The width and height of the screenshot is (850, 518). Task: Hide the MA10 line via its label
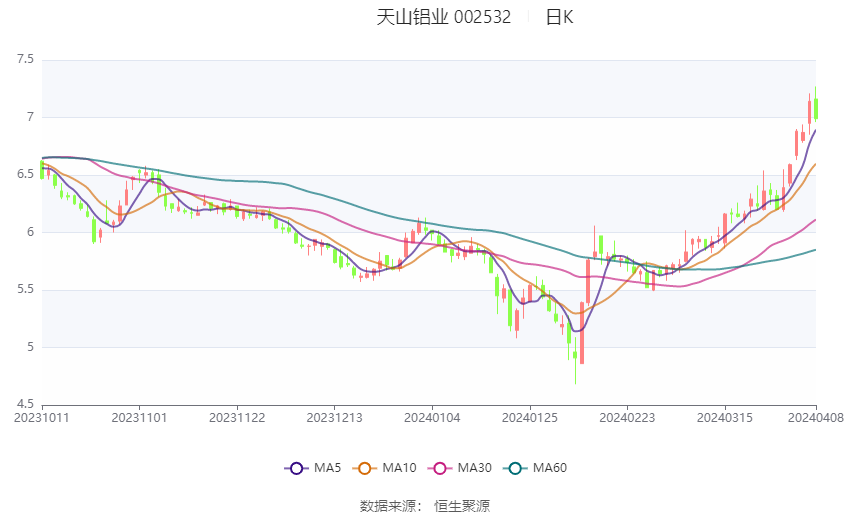[399, 468]
